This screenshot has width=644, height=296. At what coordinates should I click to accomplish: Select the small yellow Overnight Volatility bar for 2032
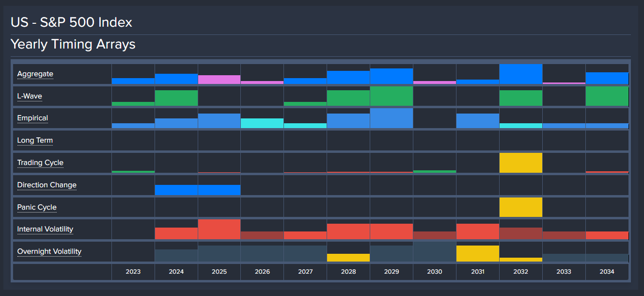click(521, 260)
